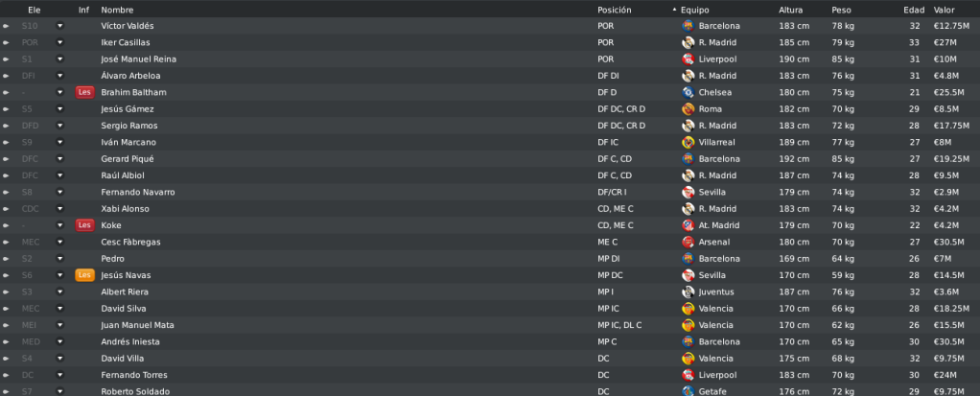Click Juventus crest in Albert Riera row
Image resolution: width=980 pixels, height=396 pixels.
688,291
